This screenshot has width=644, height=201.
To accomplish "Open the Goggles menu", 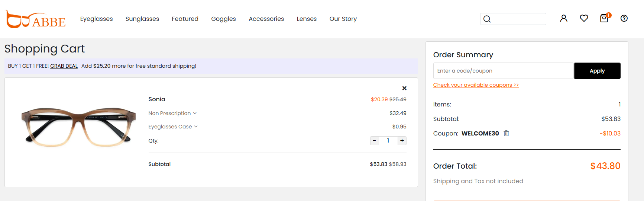I will point(223,19).
